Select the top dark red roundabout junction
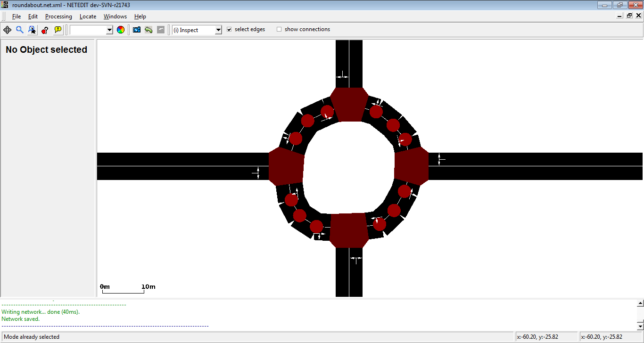644x343 pixels. tap(349, 104)
